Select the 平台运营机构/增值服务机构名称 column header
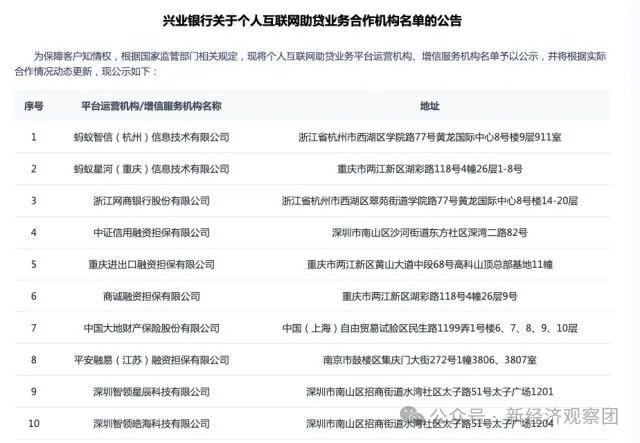640x443 pixels. (151, 105)
